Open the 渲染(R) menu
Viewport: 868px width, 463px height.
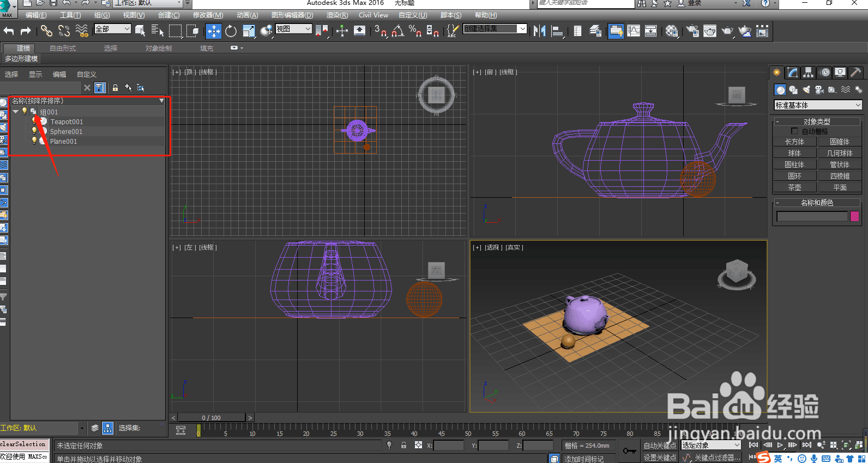pyautogui.click(x=337, y=15)
